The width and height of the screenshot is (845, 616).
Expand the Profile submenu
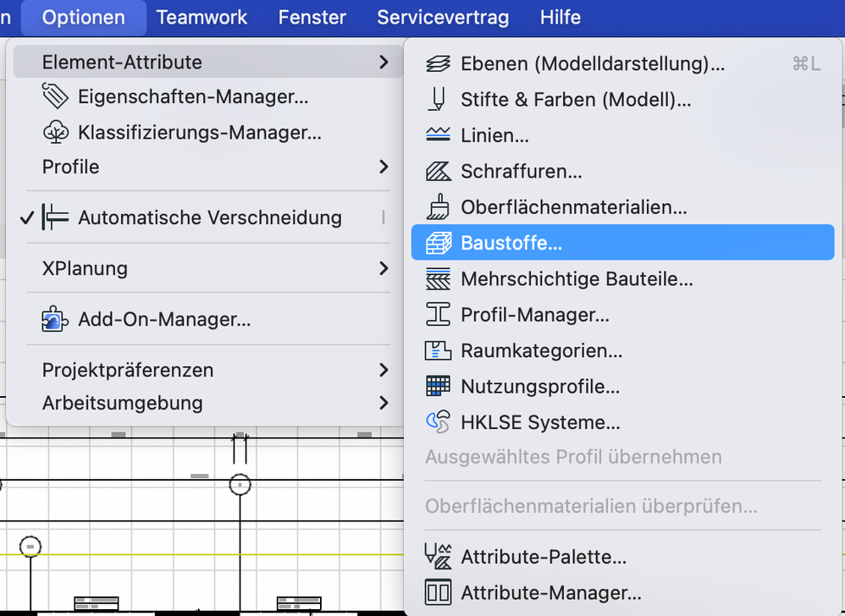pos(384,167)
